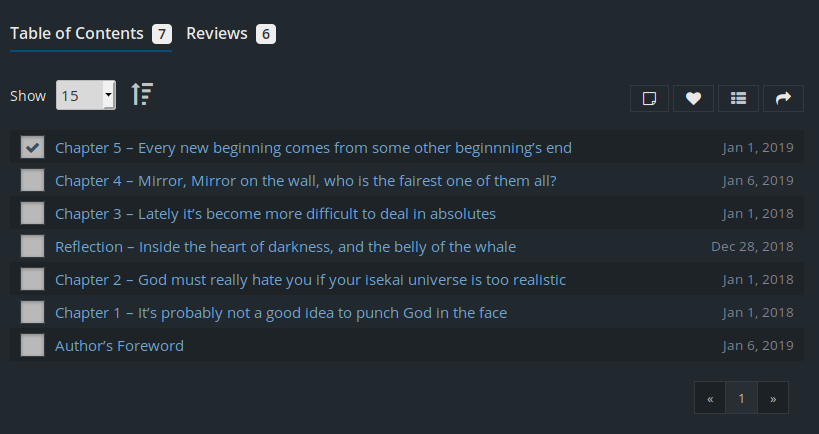Tick the Chapter 2 checkbox
Viewport: 819px width, 434px height.
coord(32,280)
